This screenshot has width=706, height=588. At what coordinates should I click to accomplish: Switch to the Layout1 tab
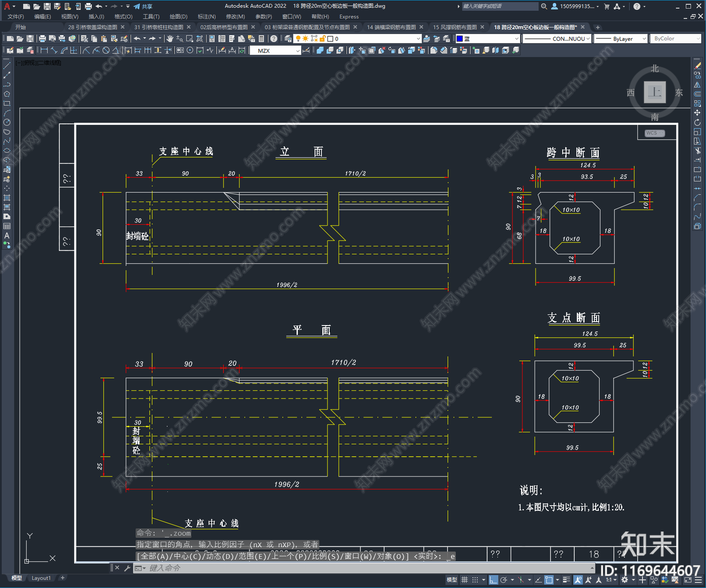click(x=41, y=578)
